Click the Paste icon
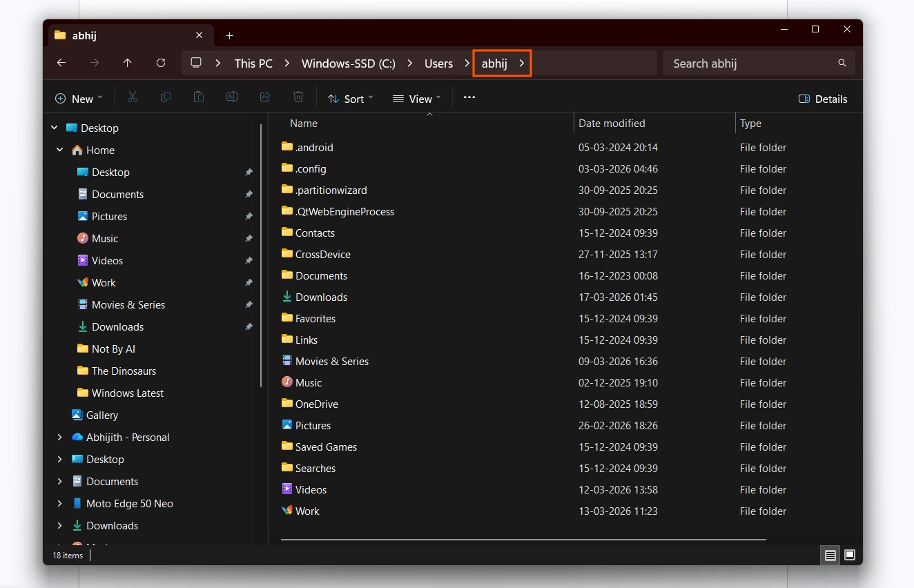Image resolution: width=914 pixels, height=588 pixels. 199,97
